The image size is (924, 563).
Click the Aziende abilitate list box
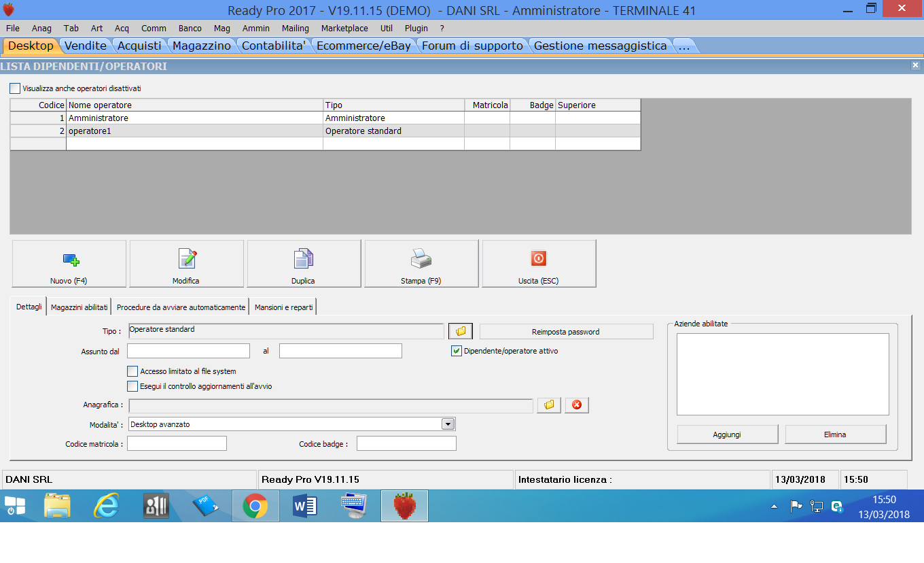[x=783, y=374]
